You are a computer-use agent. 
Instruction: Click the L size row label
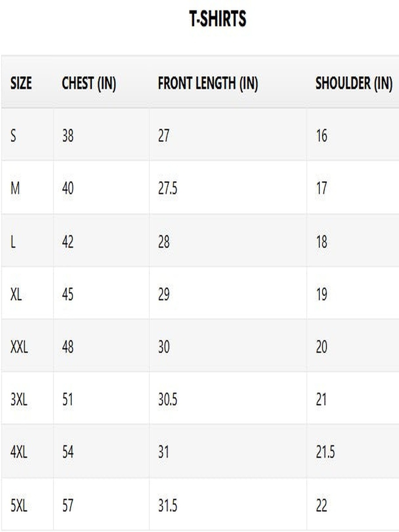tap(13, 242)
